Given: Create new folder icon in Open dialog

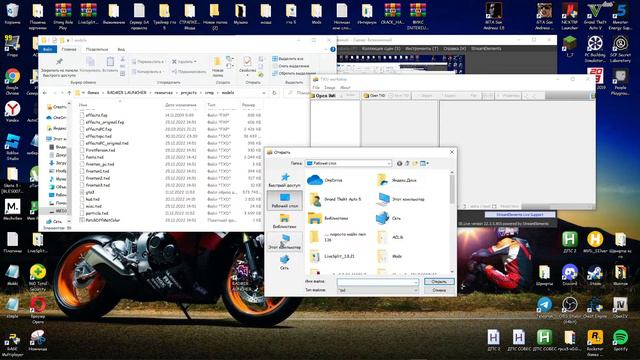Looking at the screenshot, I should 415,163.
